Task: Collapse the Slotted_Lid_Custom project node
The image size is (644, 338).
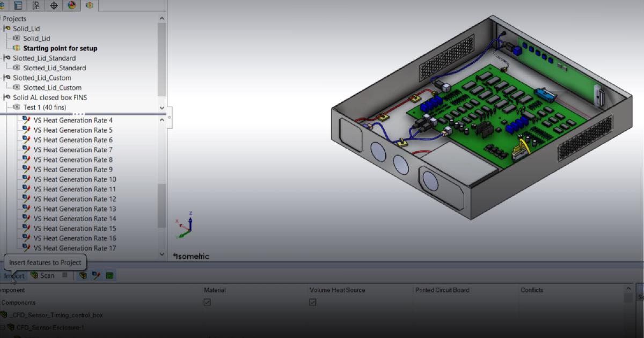Action: coord(3,78)
